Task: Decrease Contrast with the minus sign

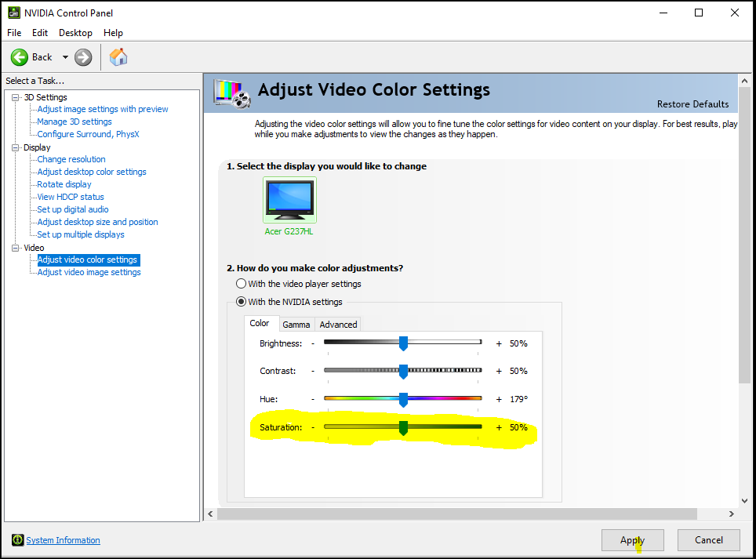Action: (313, 371)
